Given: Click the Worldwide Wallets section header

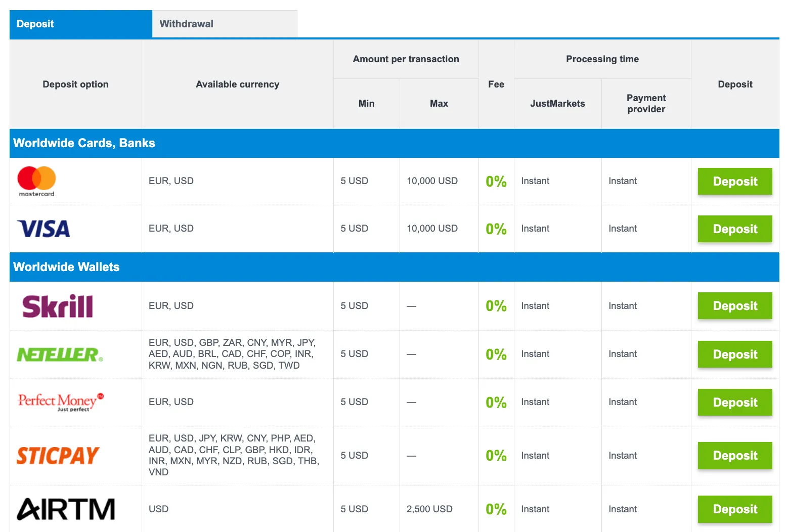Looking at the screenshot, I should [395, 267].
